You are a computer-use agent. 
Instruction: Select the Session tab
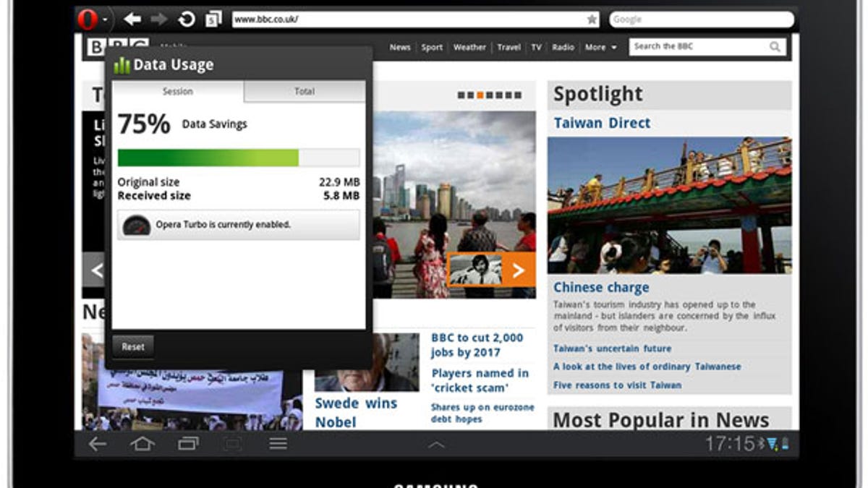(178, 91)
